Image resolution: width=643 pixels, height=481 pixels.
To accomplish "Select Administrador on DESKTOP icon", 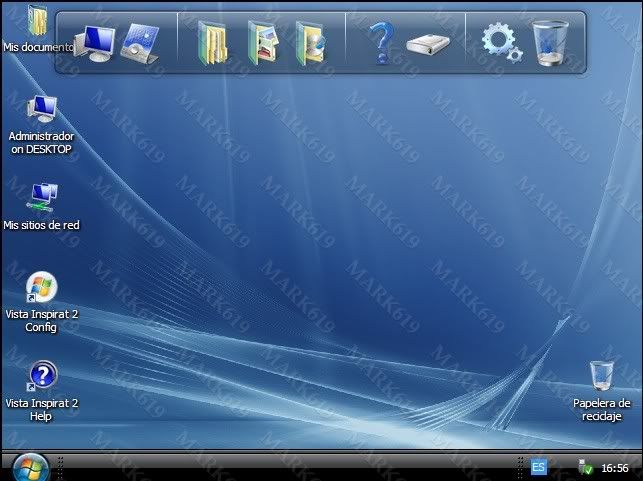I will coord(41,125).
